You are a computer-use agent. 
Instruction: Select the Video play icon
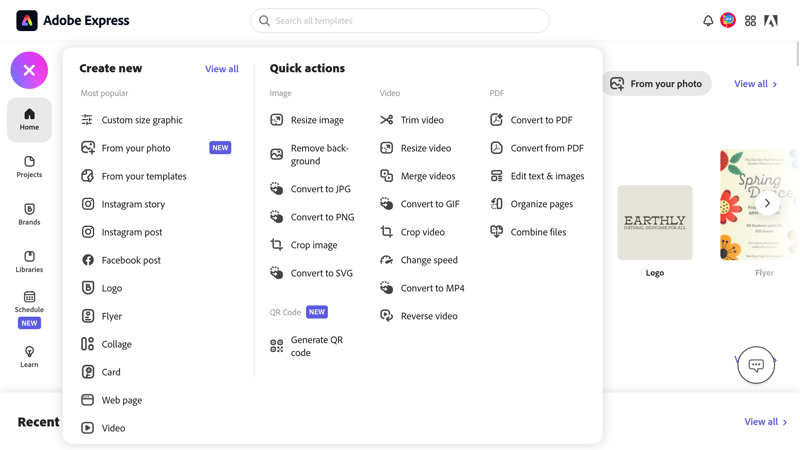tap(88, 428)
